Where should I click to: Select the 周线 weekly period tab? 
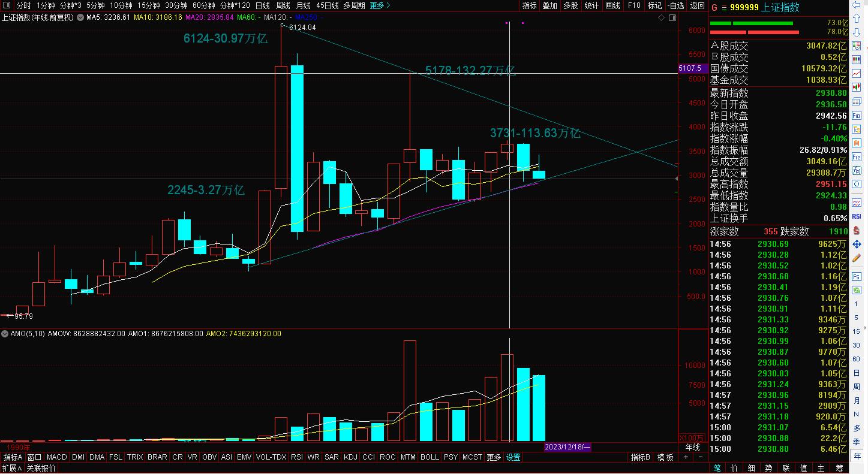pos(283,5)
